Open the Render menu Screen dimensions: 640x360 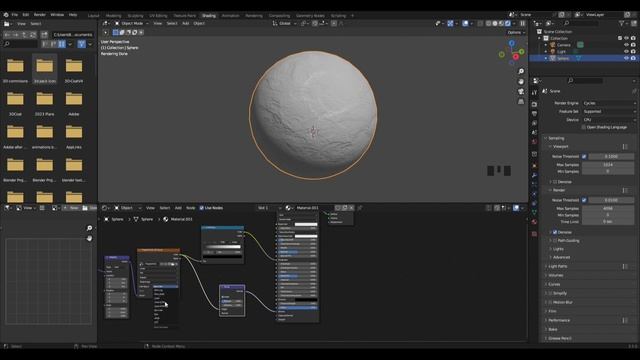point(40,15)
